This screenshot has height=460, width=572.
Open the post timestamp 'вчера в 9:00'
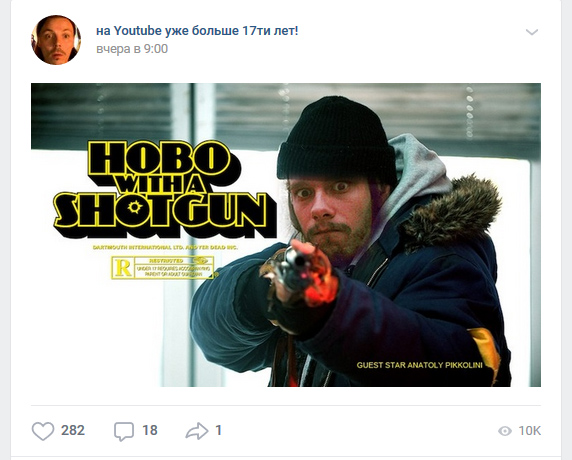coord(132,49)
